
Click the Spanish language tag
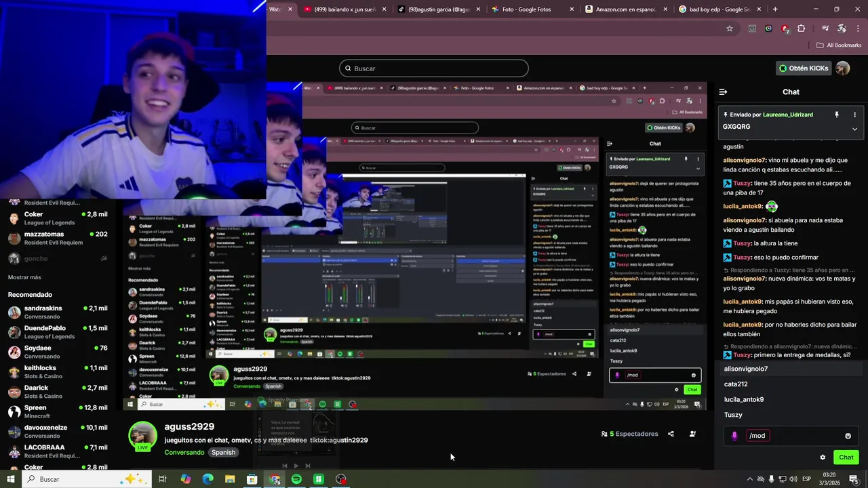pyautogui.click(x=223, y=452)
